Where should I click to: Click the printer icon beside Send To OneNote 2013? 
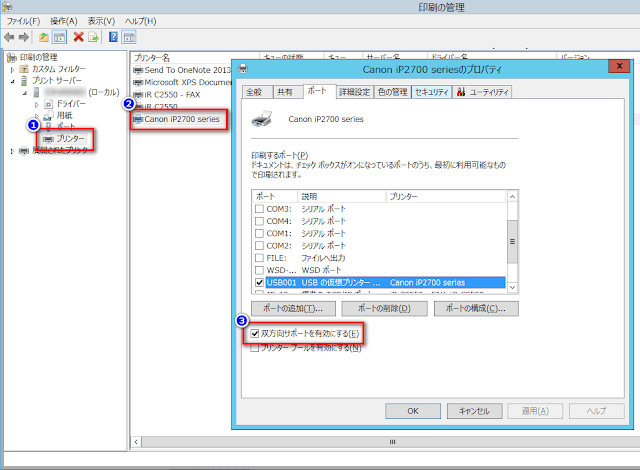(138, 70)
